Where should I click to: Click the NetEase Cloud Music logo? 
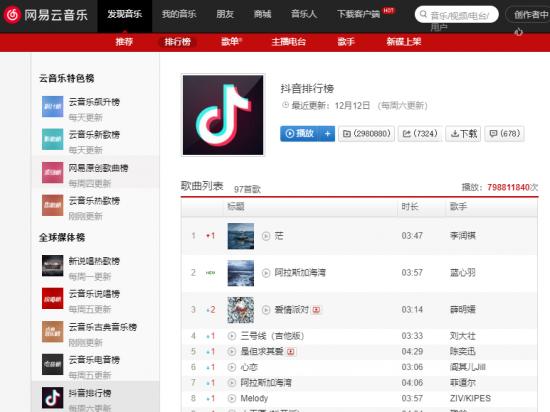[x=46, y=15]
